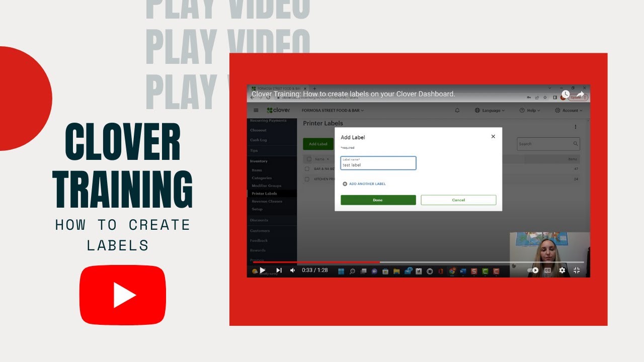The image size is (644, 362).
Task: Open the video title link
Action: (353, 94)
